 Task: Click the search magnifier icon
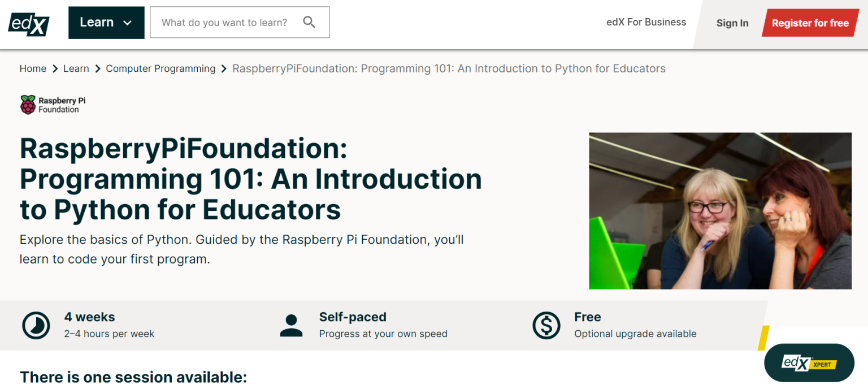[x=309, y=23]
